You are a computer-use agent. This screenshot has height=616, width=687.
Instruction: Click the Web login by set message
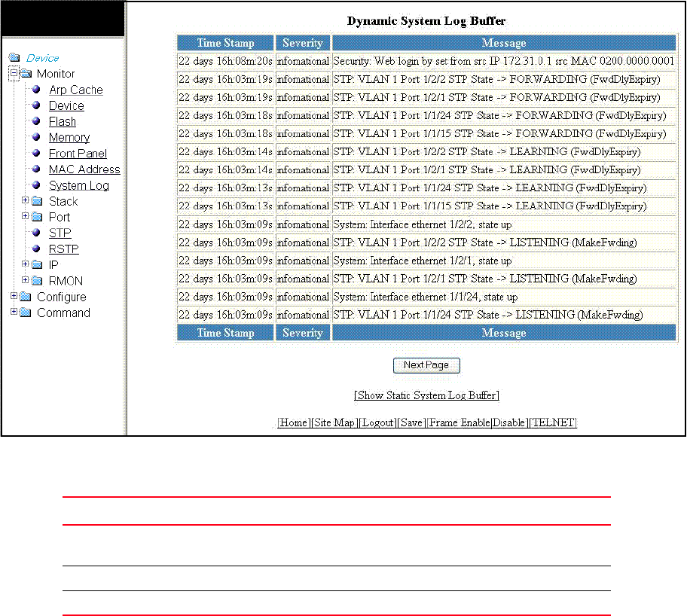pos(504,61)
